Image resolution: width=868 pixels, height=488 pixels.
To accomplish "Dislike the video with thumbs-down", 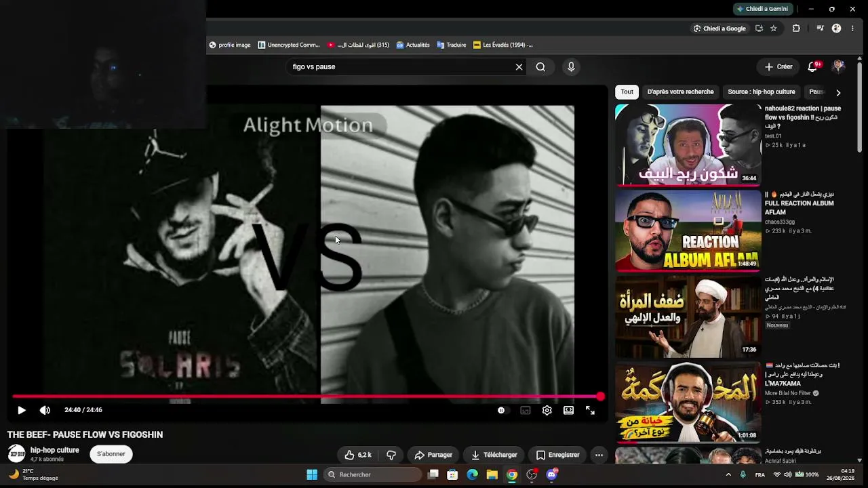I will 391,455.
